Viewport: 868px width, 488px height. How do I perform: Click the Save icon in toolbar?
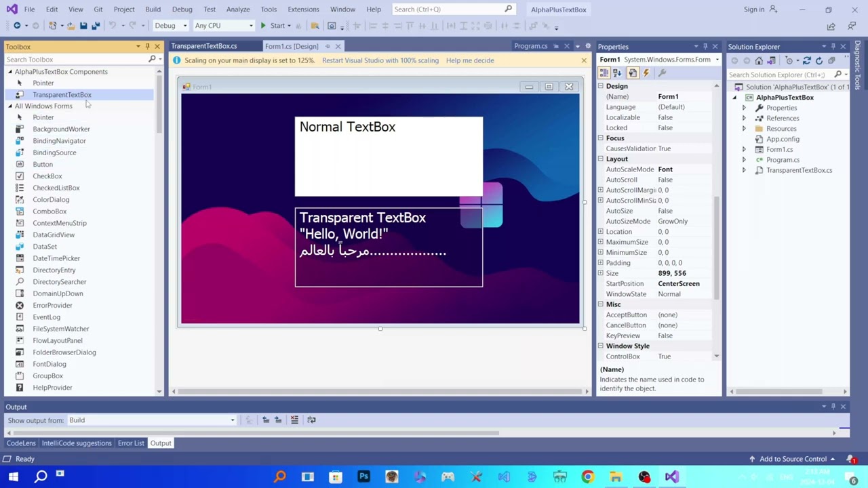83,26
